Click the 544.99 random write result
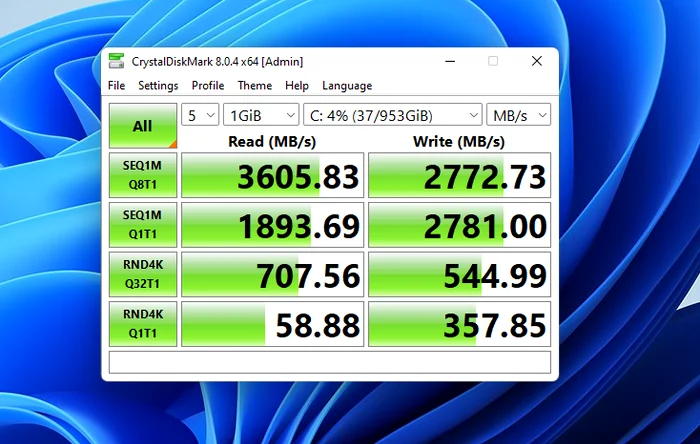Screen dimensions: 700x444 459,274
